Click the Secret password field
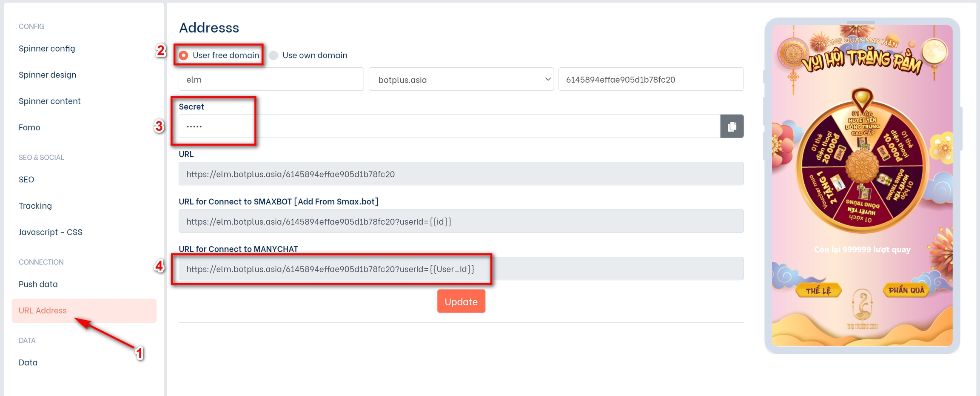 pos(449,126)
